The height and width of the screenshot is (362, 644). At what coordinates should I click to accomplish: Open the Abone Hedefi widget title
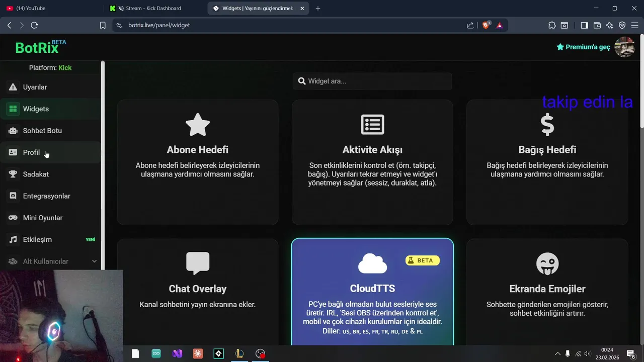tap(198, 150)
